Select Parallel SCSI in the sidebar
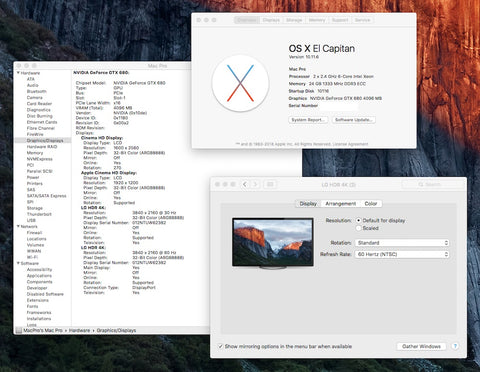 tap(40, 171)
